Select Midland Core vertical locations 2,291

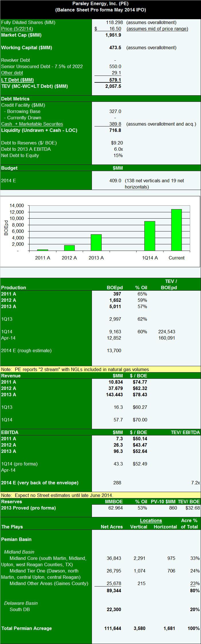pyautogui.click(x=139, y=558)
